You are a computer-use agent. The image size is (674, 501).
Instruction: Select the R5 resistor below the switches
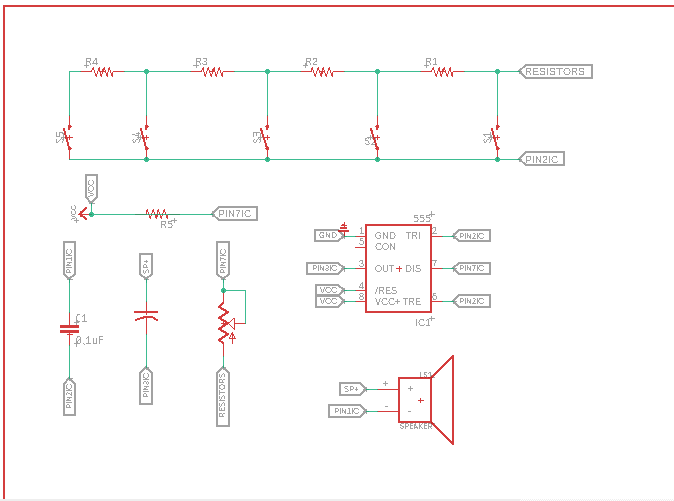tap(156, 213)
